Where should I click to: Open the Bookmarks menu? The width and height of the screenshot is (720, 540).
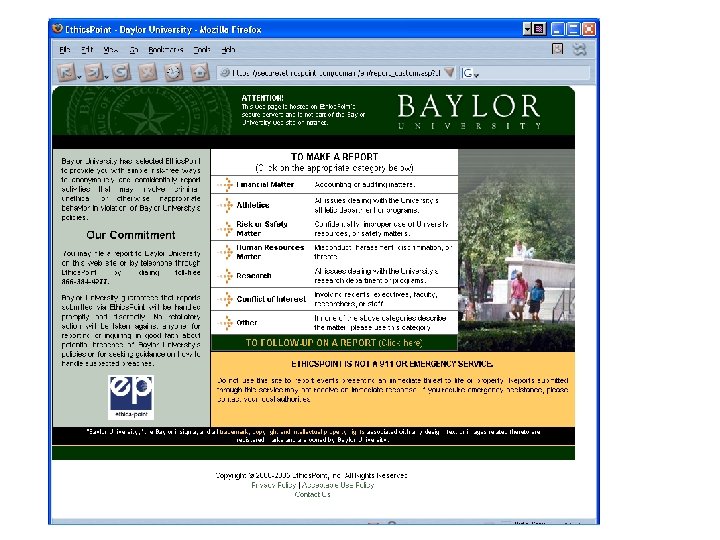point(166,50)
